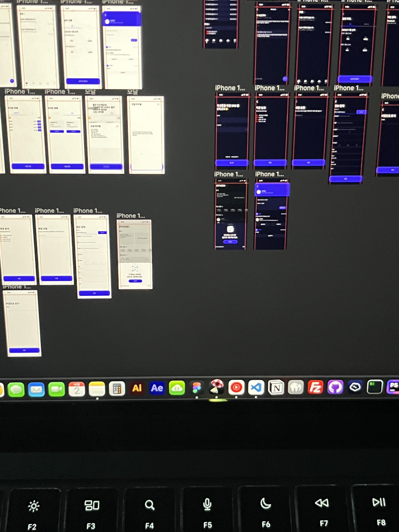The width and height of the screenshot is (399, 532).
Task: Launch FileZilla from the dock
Action: pyautogui.click(x=315, y=387)
